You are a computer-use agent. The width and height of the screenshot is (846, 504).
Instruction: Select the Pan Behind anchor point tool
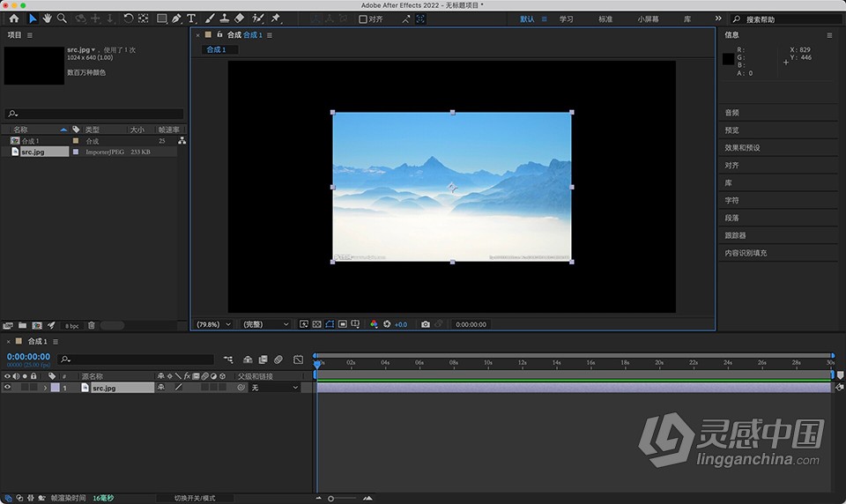(143, 19)
